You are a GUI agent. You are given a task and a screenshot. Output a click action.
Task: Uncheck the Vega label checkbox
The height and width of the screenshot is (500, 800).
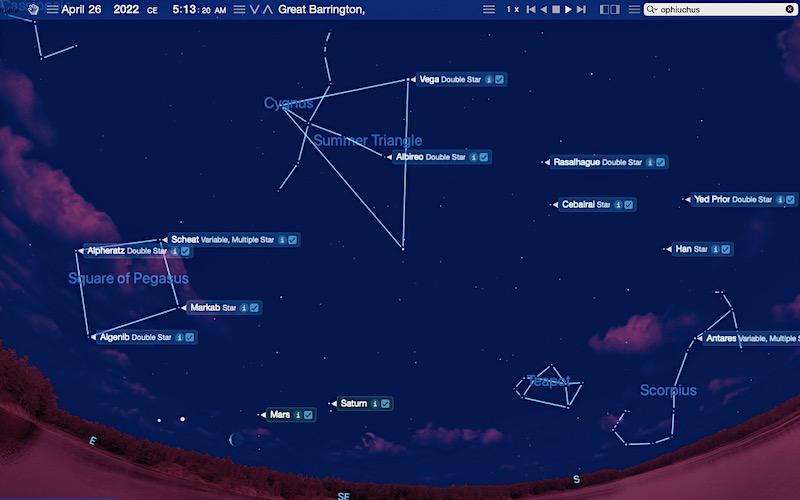point(499,79)
